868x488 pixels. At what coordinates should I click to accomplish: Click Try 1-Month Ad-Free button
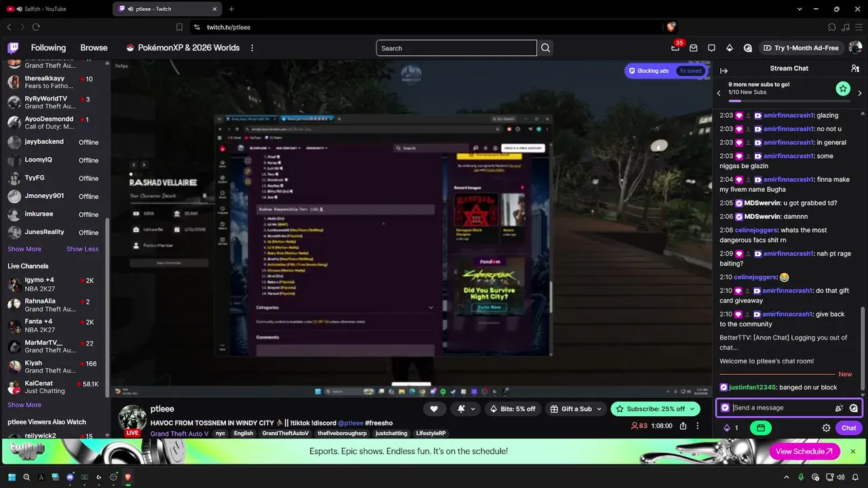click(801, 48)
